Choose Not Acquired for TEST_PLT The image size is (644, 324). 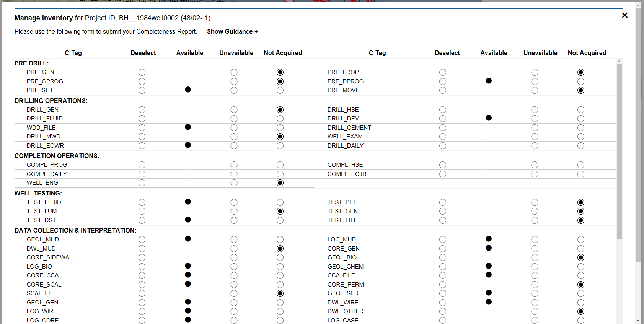[x=581, y=202]
